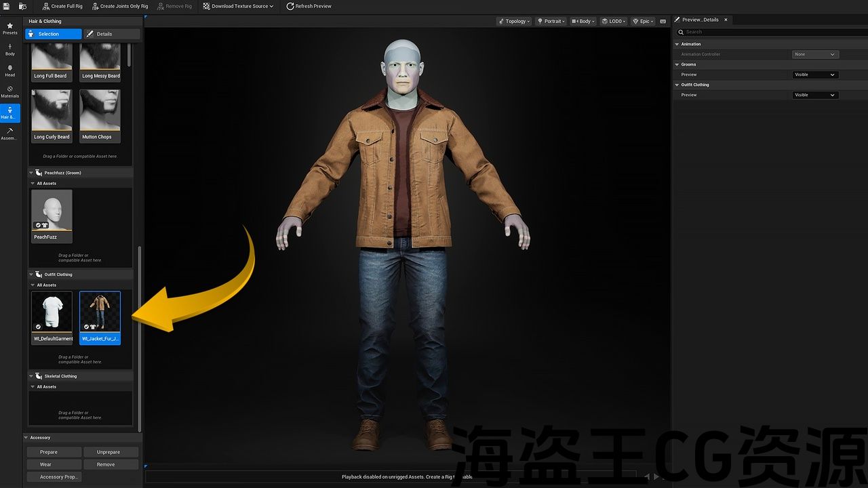Select the PeachFuzz asset thumbnail
This screenshot has height=488, width=868.
coord(52,216)
